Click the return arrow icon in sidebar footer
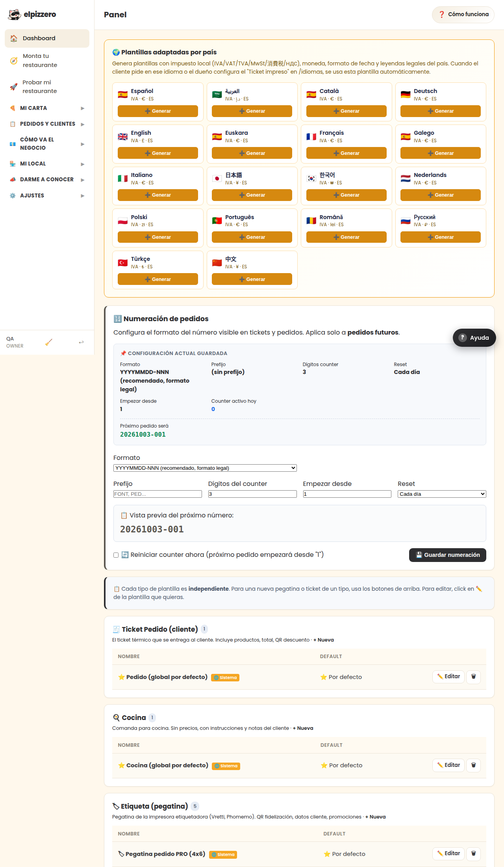504x867 pixels. (x=81, y=342)
